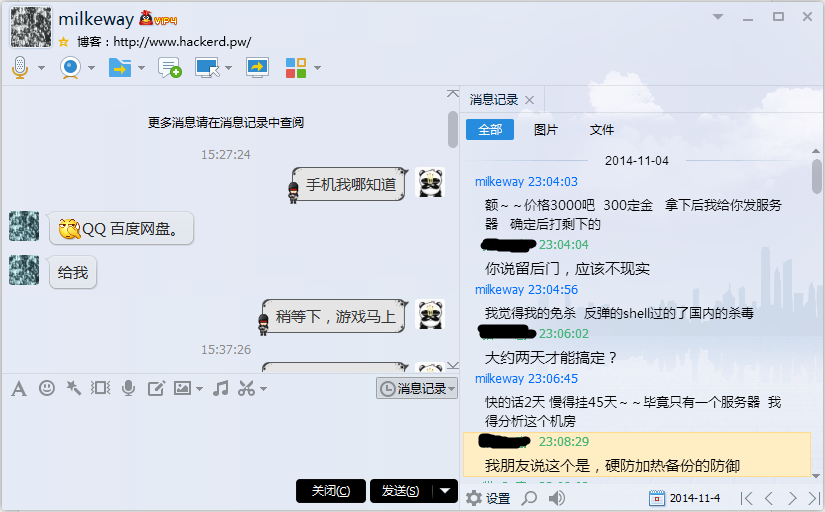Image resolution: width=825 pixels, height=512 pixels.
Task: Send a picture with image icon
Action: (183, 388)
